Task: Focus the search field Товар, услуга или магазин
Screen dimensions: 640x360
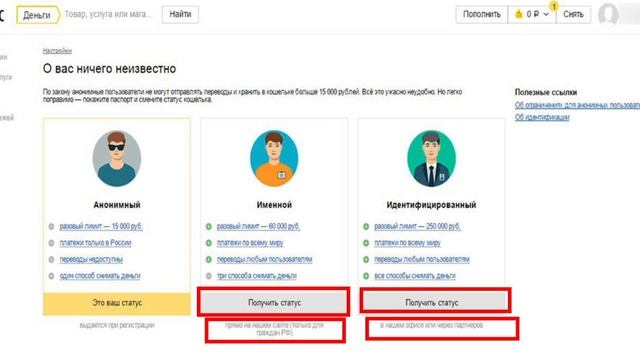Action: 109,15
